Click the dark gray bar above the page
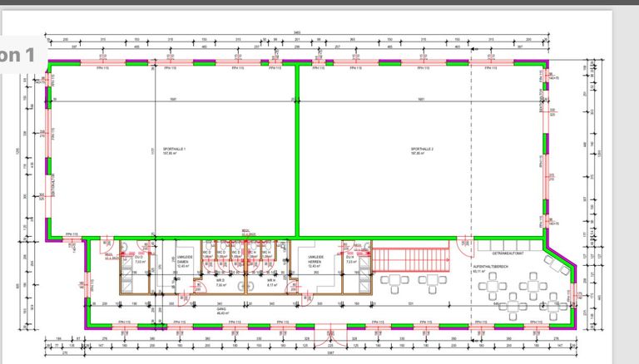Screen dimensions: 639x364 (x=319, y=3)
